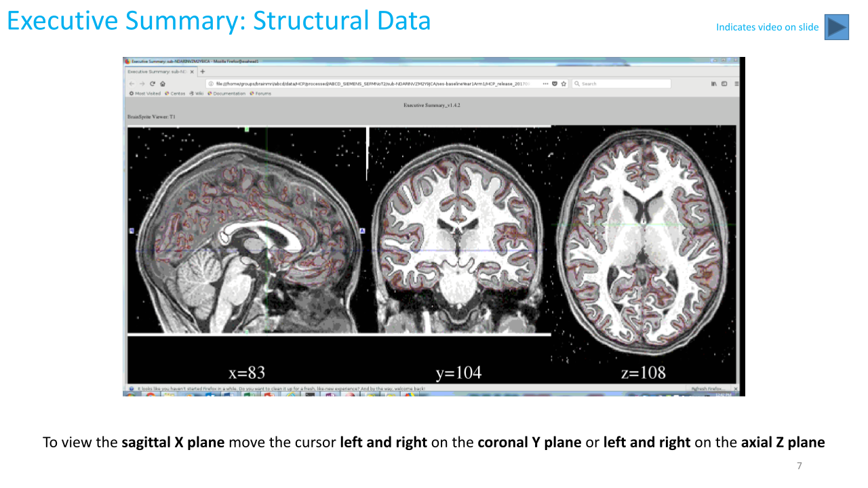868x488 pixels.
Task: Play the slide video using the blue play icon
Action: tap(836, 27)
